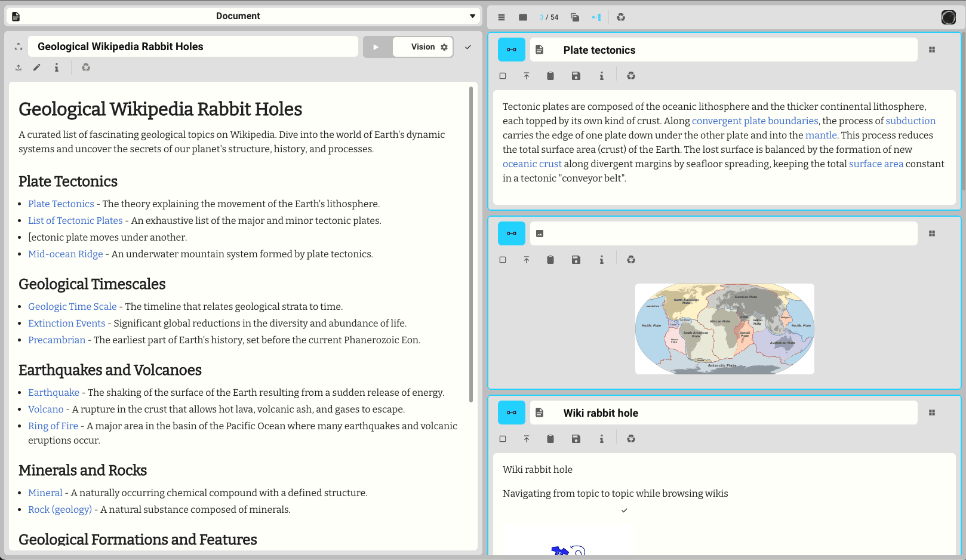The height and width of the screenshot is (560, 966).
Task: Click move-to-top arrow on Wiki rabbit hole card
Action: tap(527, 439)
